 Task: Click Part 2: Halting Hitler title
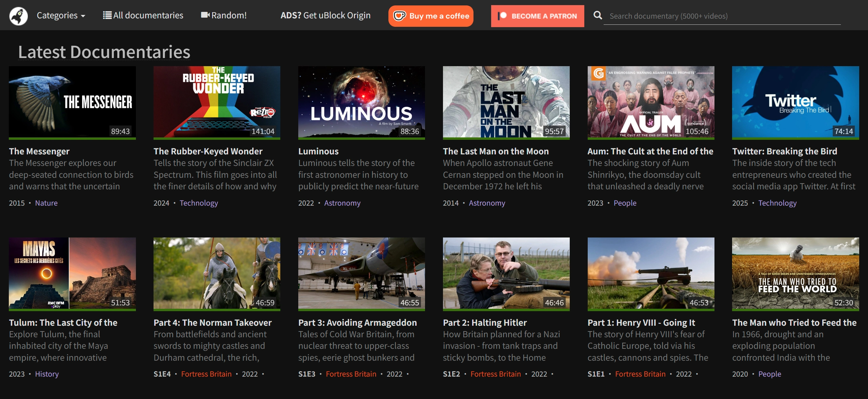coord(485,323)
